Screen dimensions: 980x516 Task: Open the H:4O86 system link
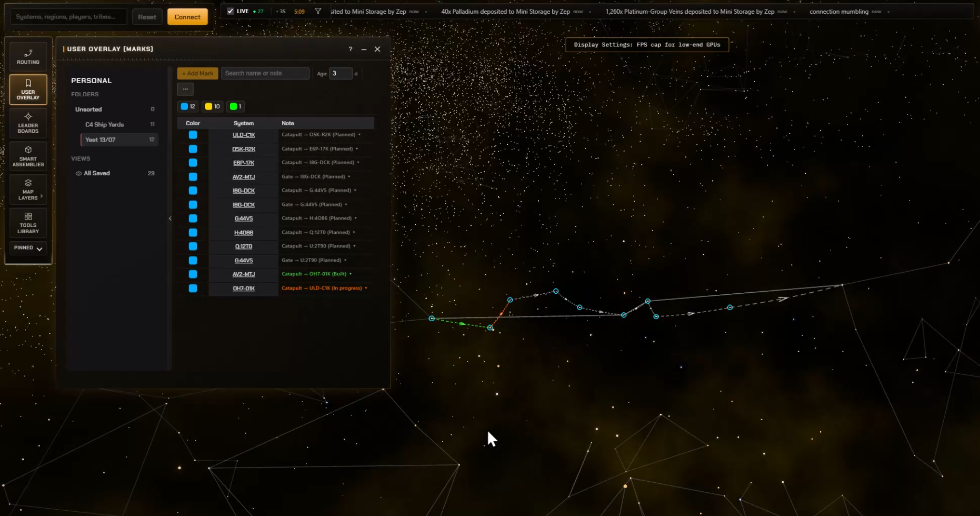point(244,233)
